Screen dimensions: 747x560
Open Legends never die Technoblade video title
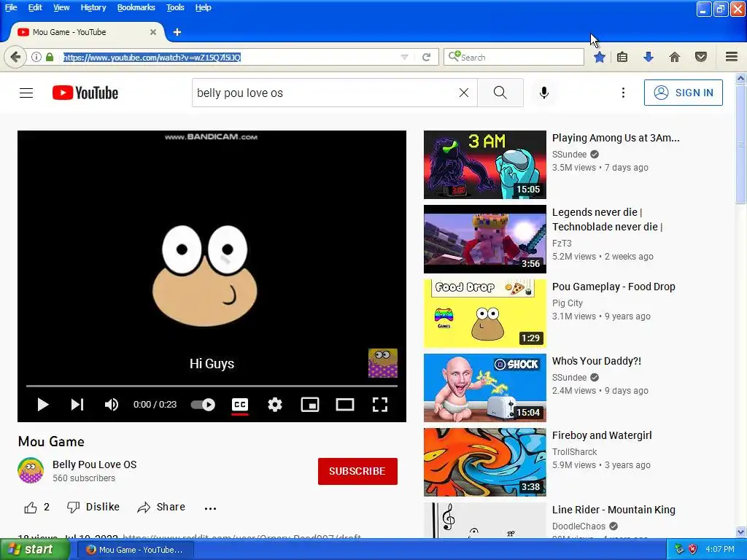[x=607, y=219]
